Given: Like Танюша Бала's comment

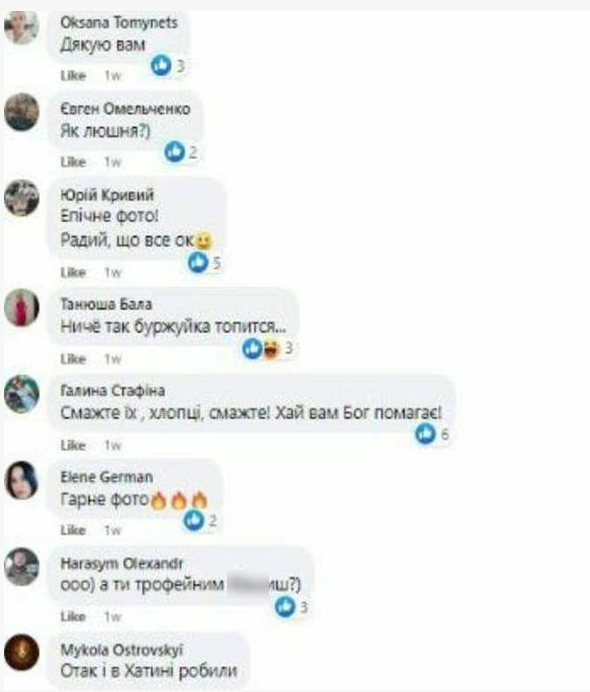Looking at the screenshot, I should pyautogui.click(x=73, y=359).
